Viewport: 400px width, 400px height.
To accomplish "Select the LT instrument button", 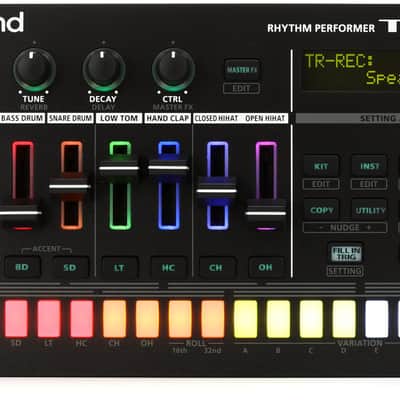I will click(x=119, y=267).
